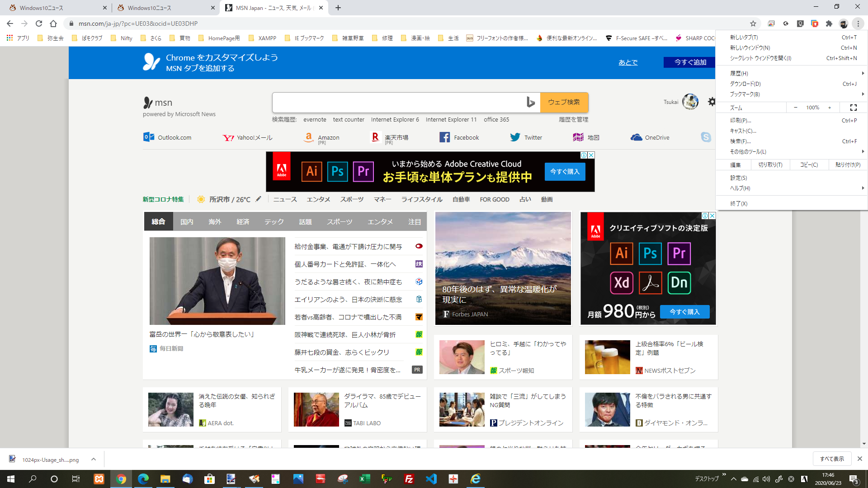Click すべて表示 downloads button
The image size is (868, 488).
coord(832,459)
